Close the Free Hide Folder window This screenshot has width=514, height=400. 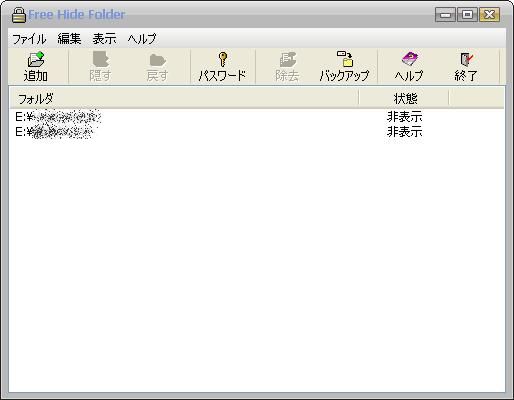[489, 15]
